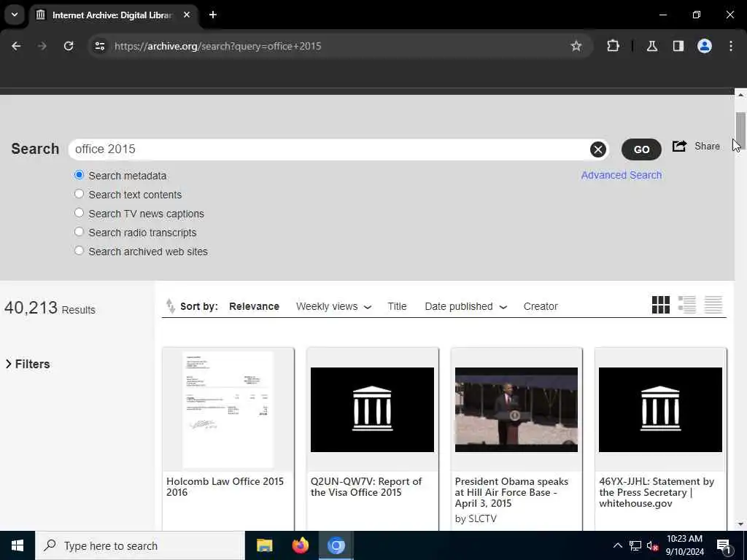Open President Obama video thumbnail
Screen dimensions: 747x560
tap(516, 410)
